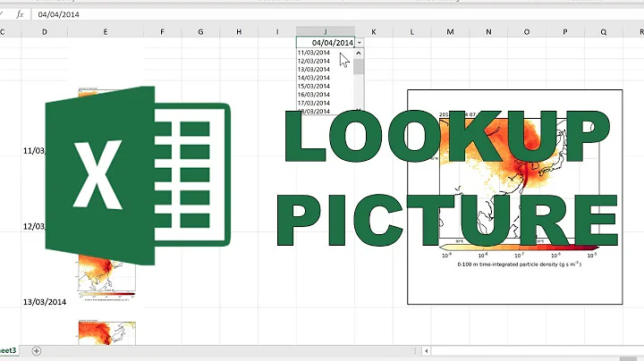Switch to the Sheet3 tab
This screenshot has height=361, width=644.
[x=8, y=350]
